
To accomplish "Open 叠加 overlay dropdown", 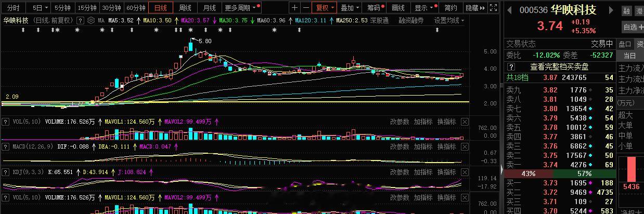I will click(349, 8).
